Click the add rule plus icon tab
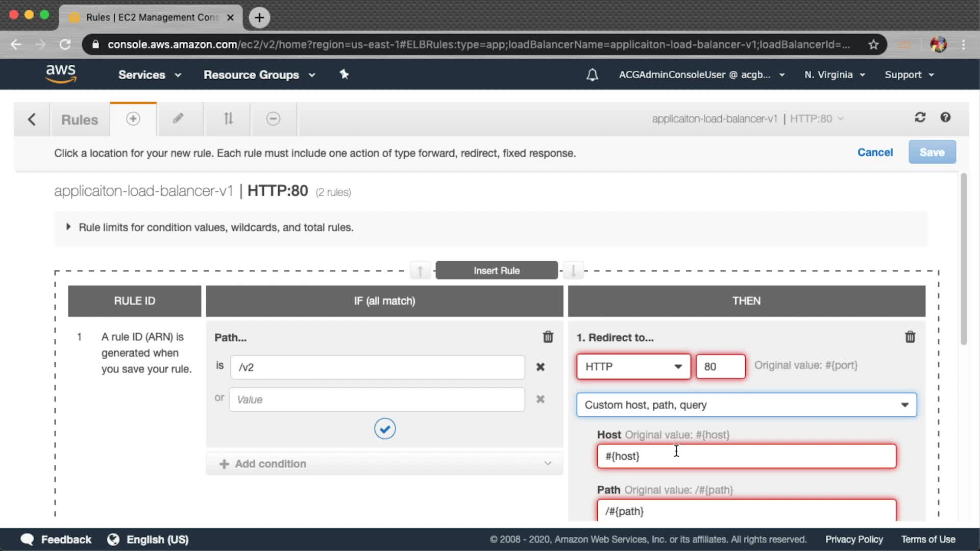Viewport: 980px width, 551px height. [x=133, y=119]
